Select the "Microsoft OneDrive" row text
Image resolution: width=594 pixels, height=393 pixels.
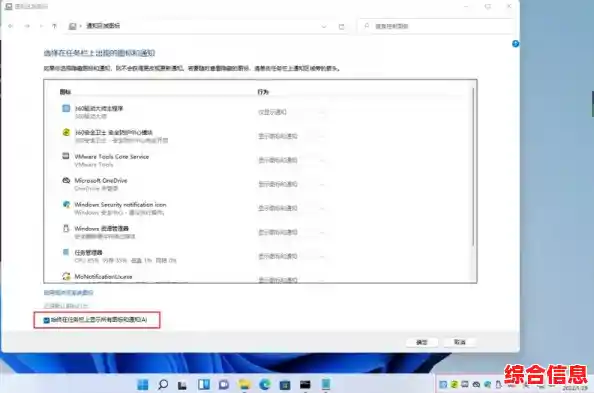[101, 180]
